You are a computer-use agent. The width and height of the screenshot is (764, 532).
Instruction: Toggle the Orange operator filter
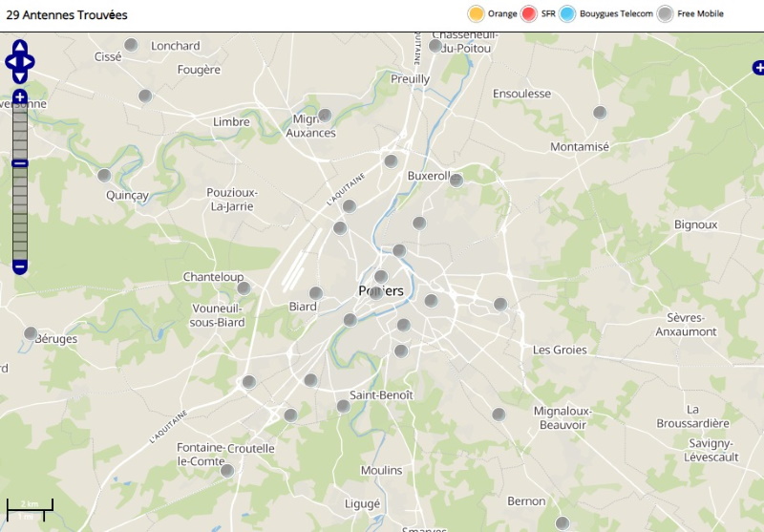[x=476, y=13]
